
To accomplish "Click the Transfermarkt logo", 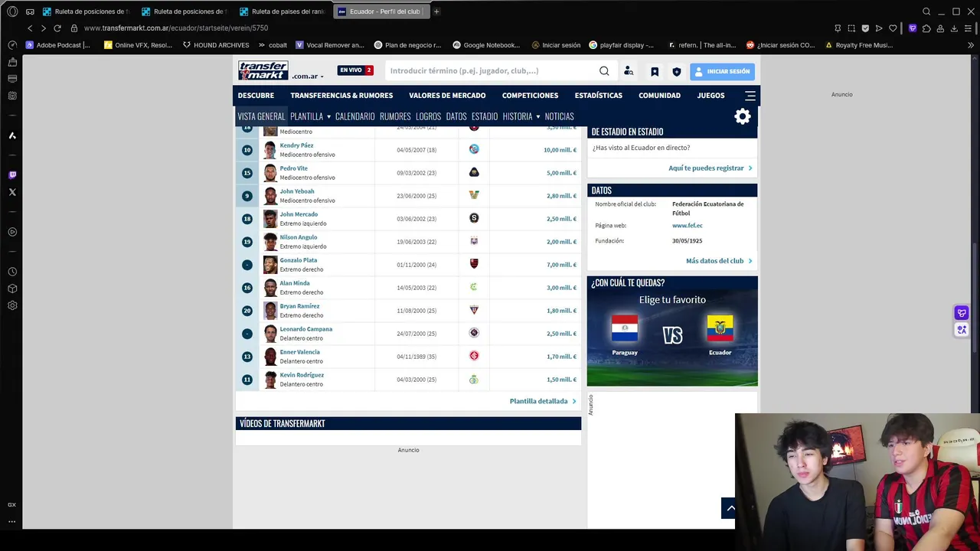I will 263,70.
